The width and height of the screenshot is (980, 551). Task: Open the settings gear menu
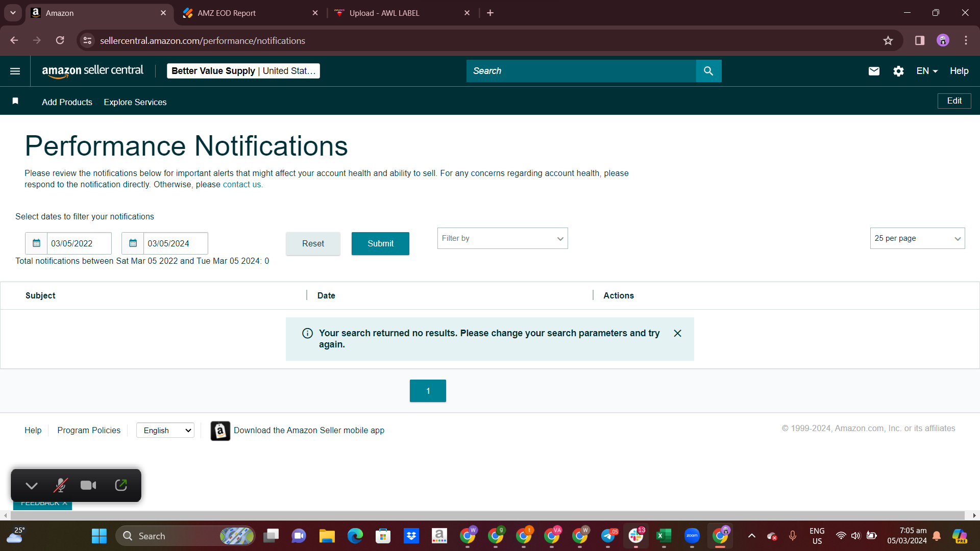898,71
